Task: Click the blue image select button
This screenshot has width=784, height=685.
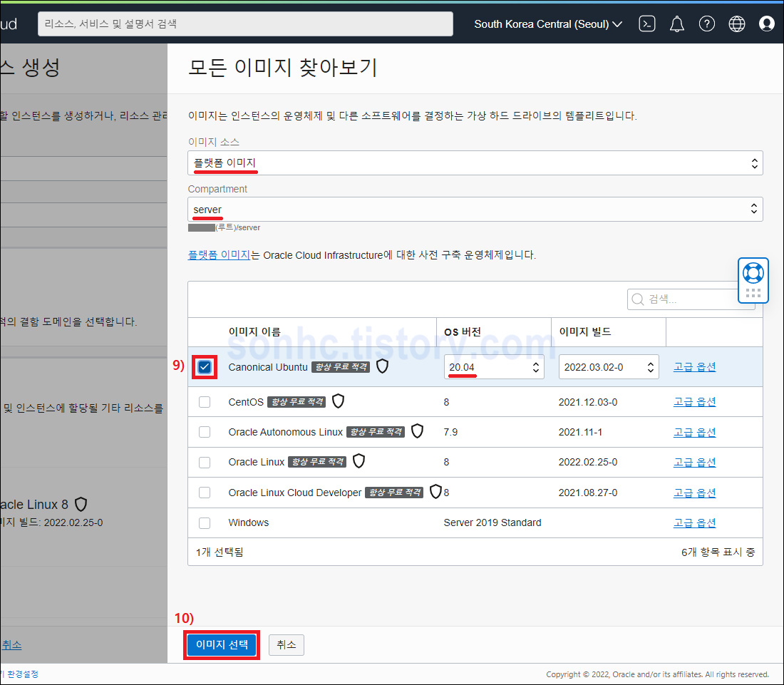Action: pyautogui.click(x=222, y=644)
